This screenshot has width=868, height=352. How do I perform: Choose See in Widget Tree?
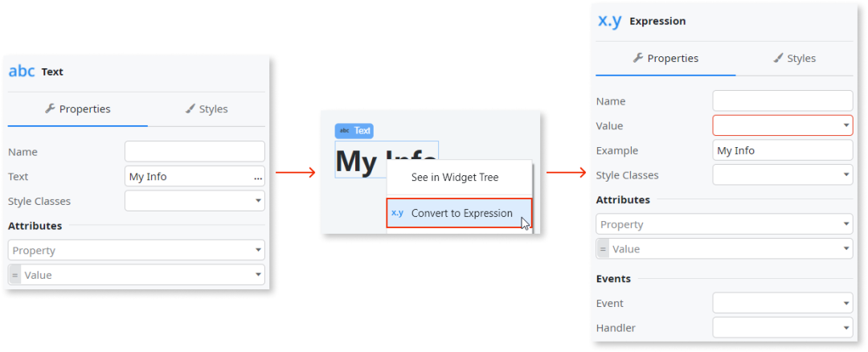click(x=455, y=178)
